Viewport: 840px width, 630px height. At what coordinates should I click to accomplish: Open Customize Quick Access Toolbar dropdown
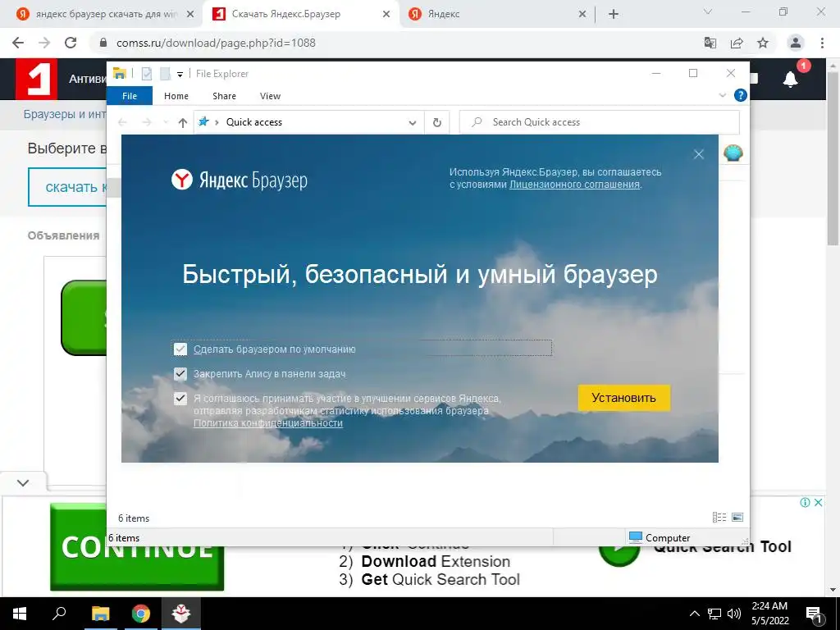click(x=180, y=75)
